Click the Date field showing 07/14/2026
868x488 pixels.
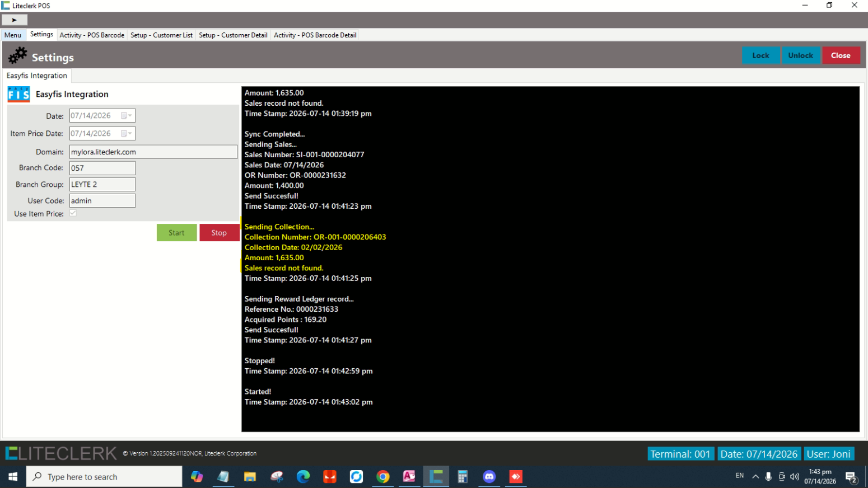102,116
